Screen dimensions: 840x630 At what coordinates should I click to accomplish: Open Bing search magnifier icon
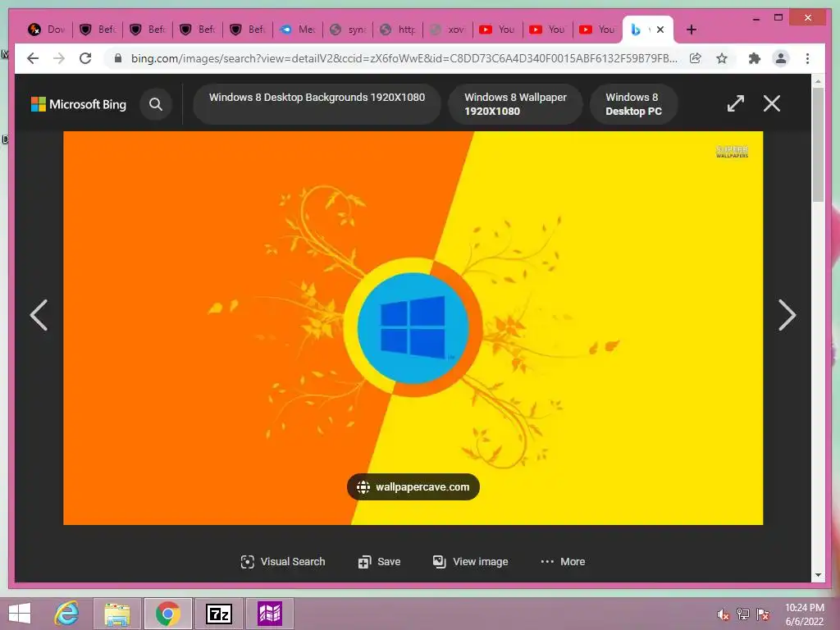point(156,104)
